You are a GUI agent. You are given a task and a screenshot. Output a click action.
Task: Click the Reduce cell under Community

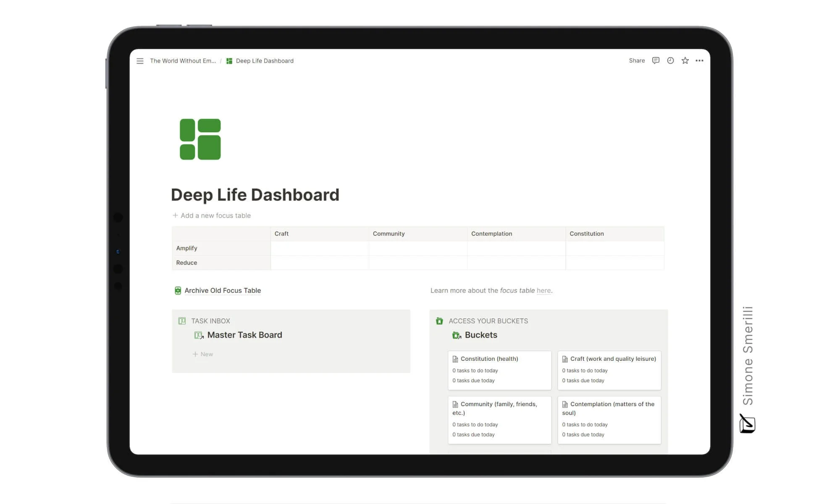(x=418, y=263)
